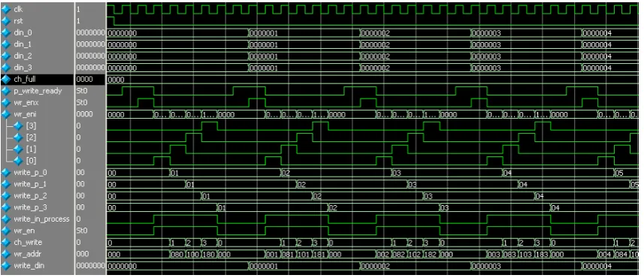Click the write_din signal name
Image resolution: width=644 pixels, height=278 pixels.
point(29,266)
